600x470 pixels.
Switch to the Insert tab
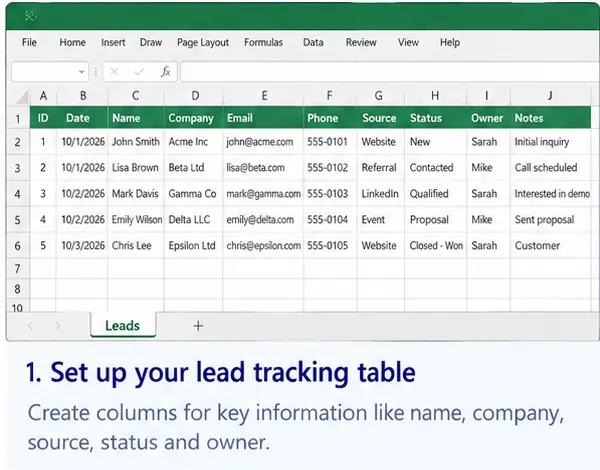point(113,42)
